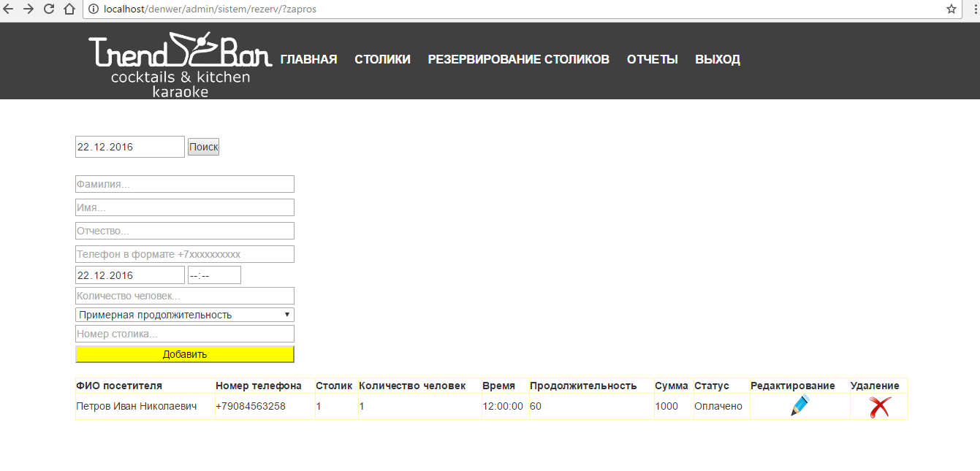Click the sum cell 1000
This screenshot has height=471, width=980.
pyautogui.click(x=666, y=406)
